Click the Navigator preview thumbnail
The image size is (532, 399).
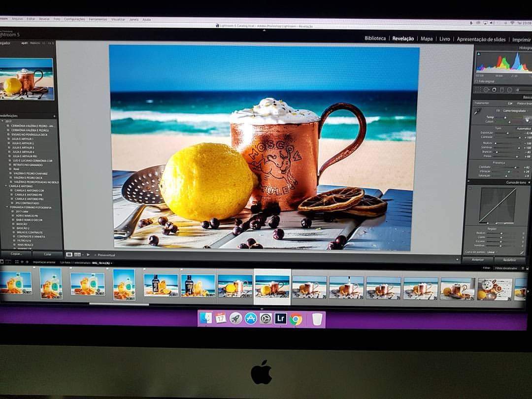click(27, 79)
